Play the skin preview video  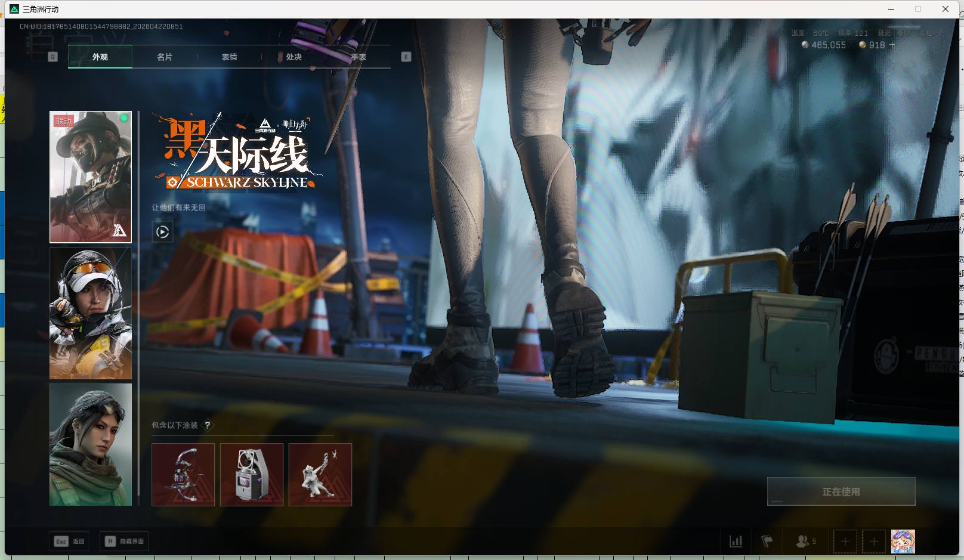coord(162,231)
